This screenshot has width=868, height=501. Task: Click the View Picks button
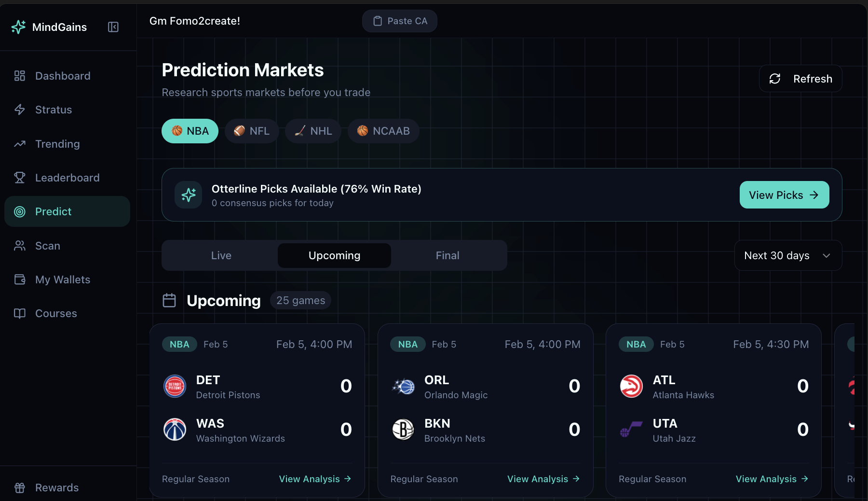[x=784, y=195]
